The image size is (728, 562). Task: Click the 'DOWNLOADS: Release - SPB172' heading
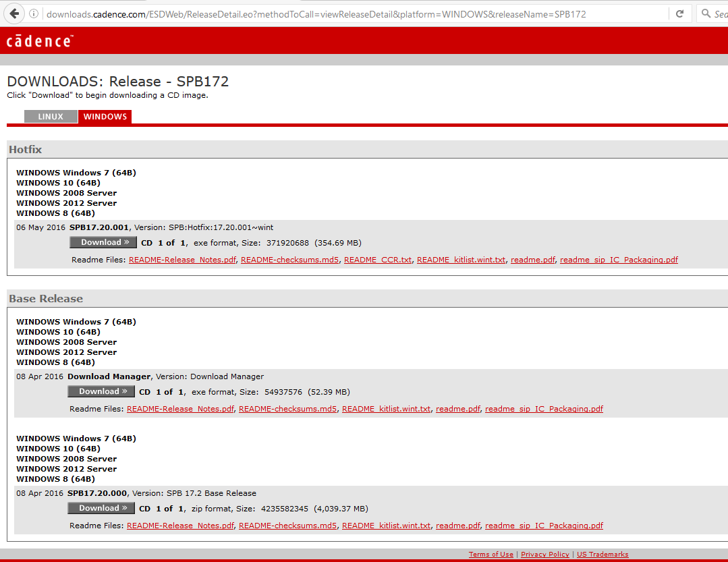click(118, 81)
